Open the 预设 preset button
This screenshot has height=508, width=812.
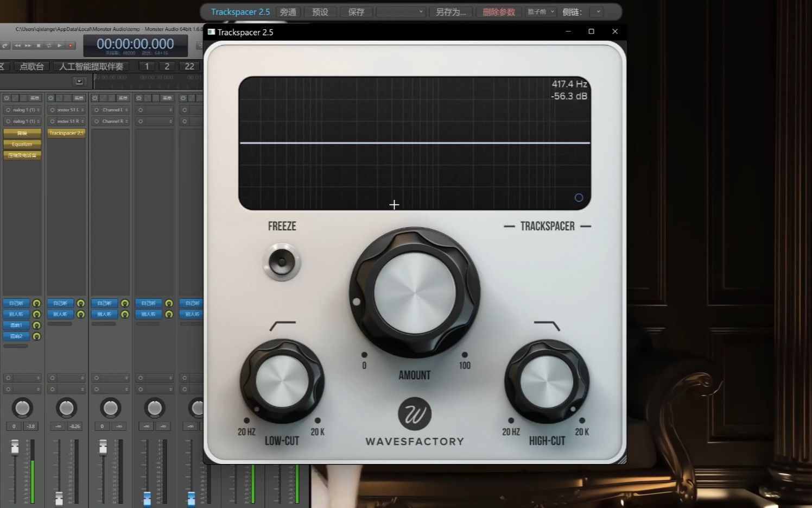[x=320, y=12]
